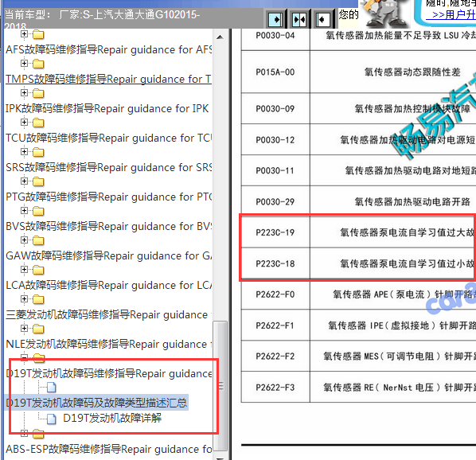Expand the SRS故障码维修指导 folder node
Viewport: 476px width, 460px height.
[x=25, y=151]
